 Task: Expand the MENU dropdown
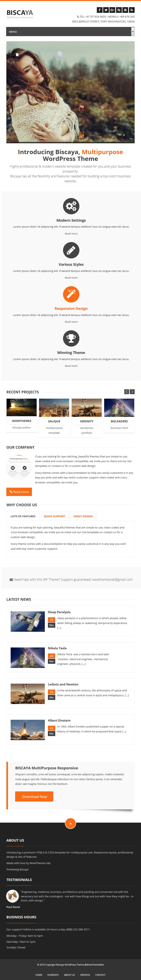[70, 32]
